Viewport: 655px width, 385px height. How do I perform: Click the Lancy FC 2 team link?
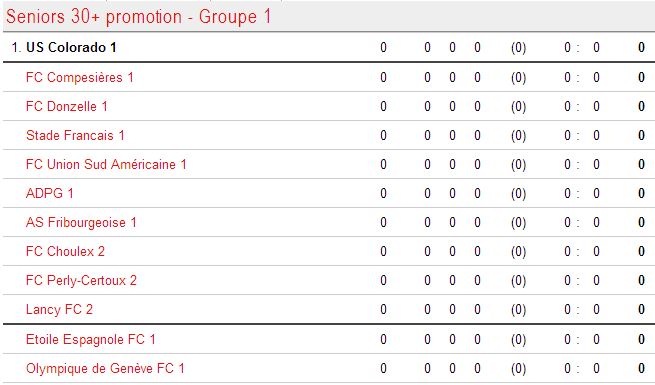click(59, 309)
